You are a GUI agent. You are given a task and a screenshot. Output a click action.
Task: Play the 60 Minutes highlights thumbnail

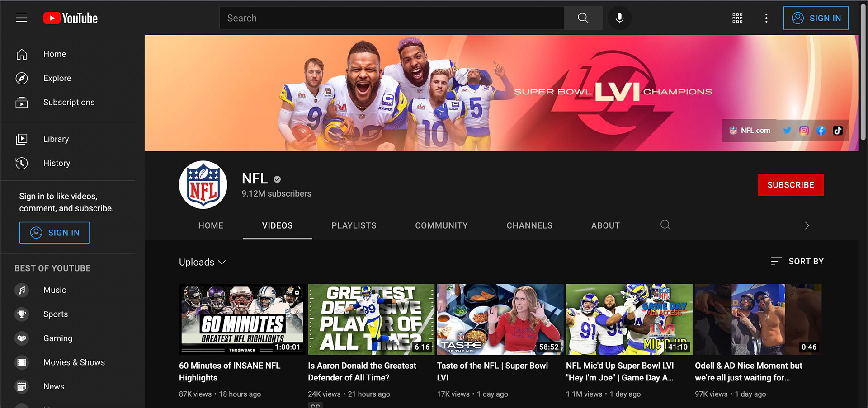click(242, 319)
